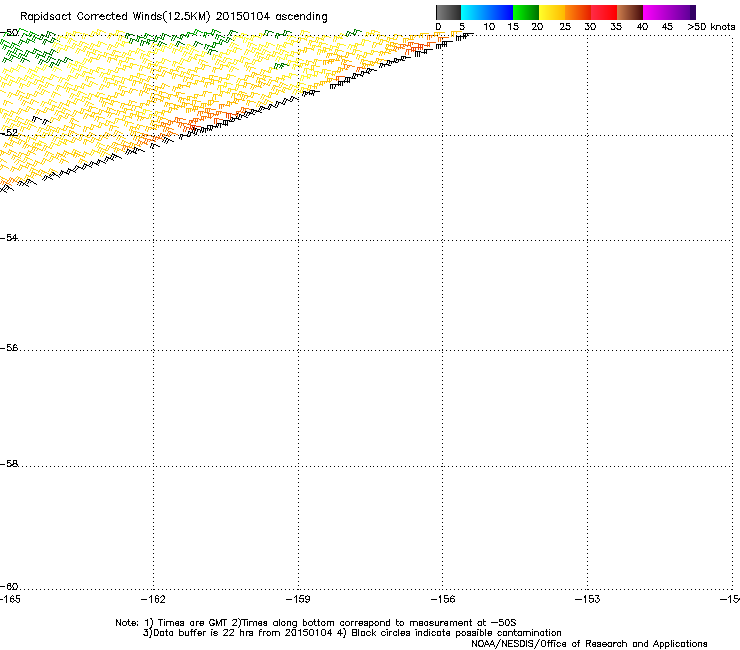The width and height of the screenshot is (740, 650).
Task: Click the -58 latitude axis label
Action: [x=9, y=464]
